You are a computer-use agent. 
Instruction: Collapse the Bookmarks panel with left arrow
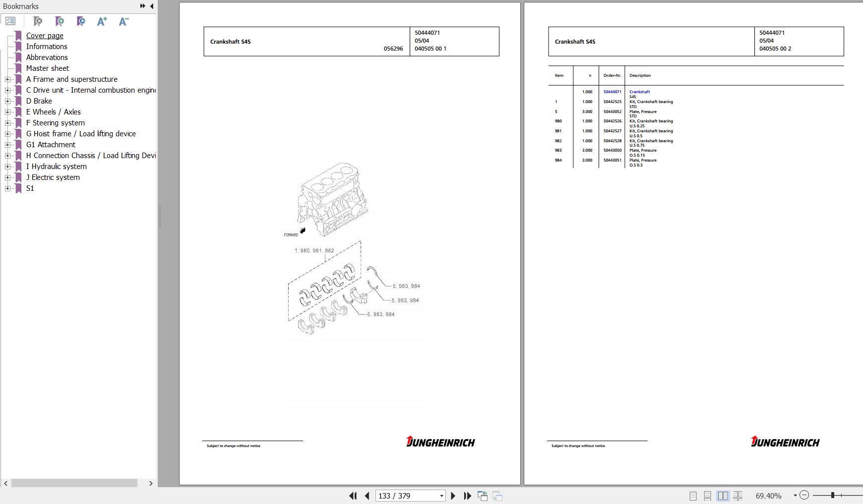[x=152, y=6]
